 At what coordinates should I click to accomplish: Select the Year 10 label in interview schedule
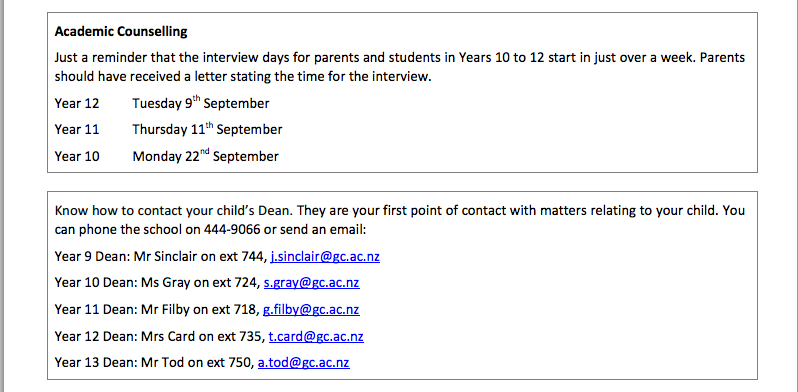point(77,156)
